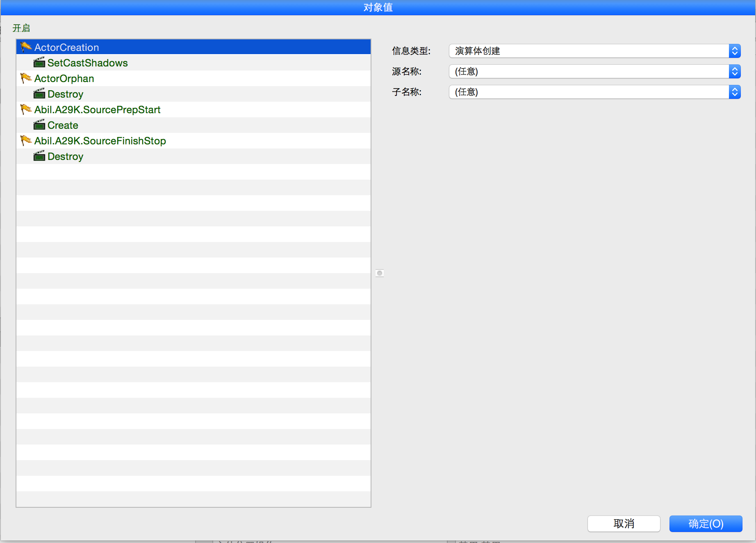This screenshot has height=543, width=756.
Task: Click the Create message clapperboard icon
Action: click(x=39, y=125)
